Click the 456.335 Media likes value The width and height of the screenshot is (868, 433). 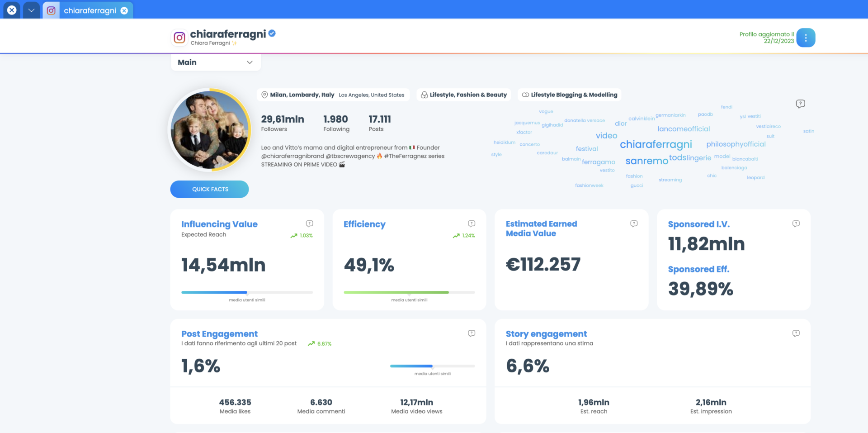coord(235,402)
